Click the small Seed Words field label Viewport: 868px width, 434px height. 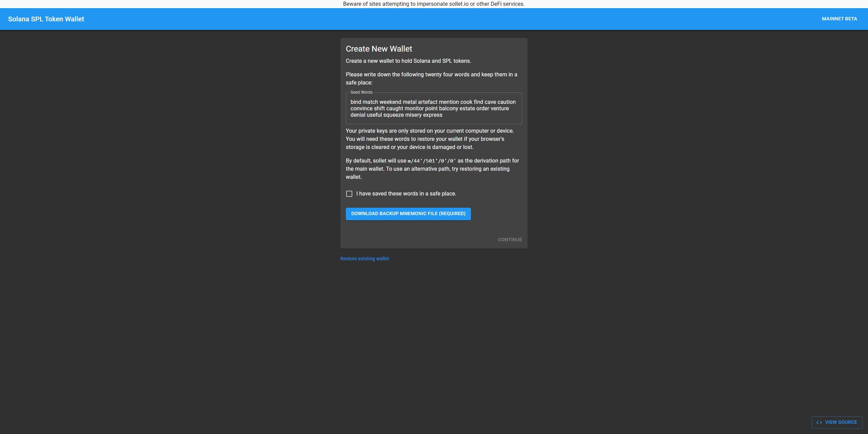[361, 92]
